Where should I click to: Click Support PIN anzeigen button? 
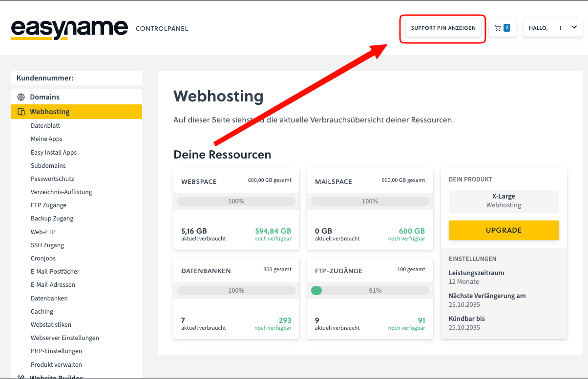[443, 28]
